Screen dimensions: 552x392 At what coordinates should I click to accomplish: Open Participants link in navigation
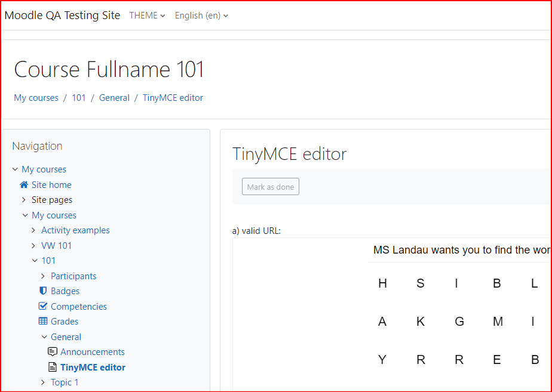73,276
